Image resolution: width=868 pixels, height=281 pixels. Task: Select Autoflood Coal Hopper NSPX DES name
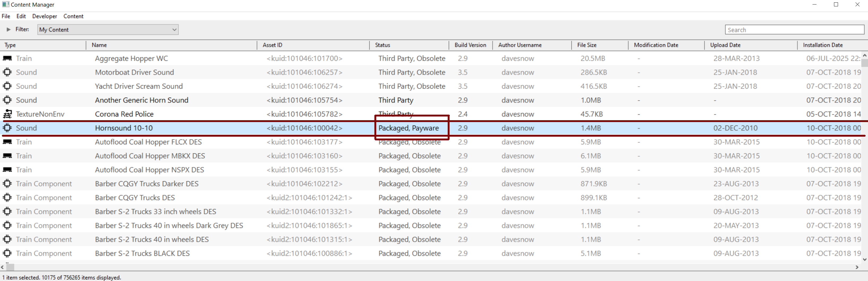pyautogui.click(x=149, y=170)
